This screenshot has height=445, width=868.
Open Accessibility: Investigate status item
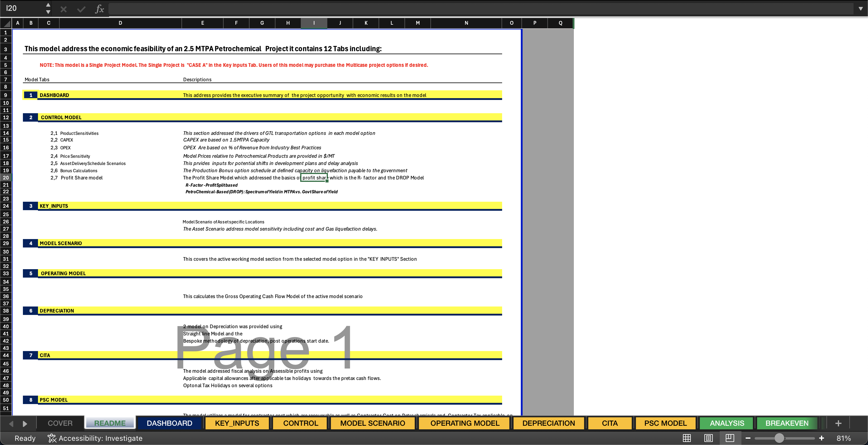pos(95,438)
